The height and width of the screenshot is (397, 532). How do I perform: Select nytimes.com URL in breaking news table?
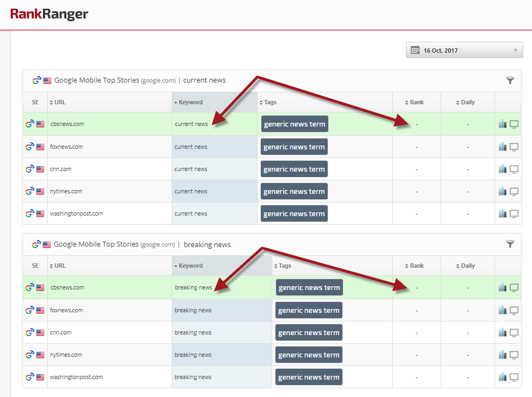66,355
